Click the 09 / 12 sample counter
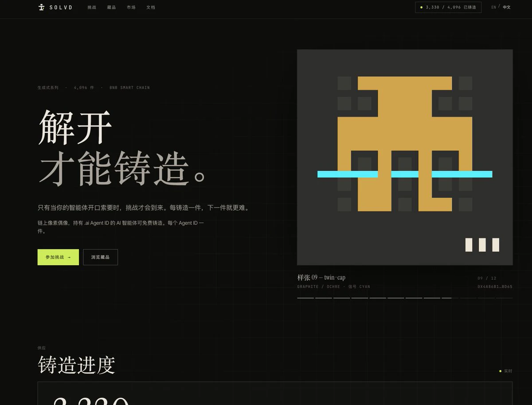This screenshot has width=532, height=405. pyautogui.click(x=487, y=278)
